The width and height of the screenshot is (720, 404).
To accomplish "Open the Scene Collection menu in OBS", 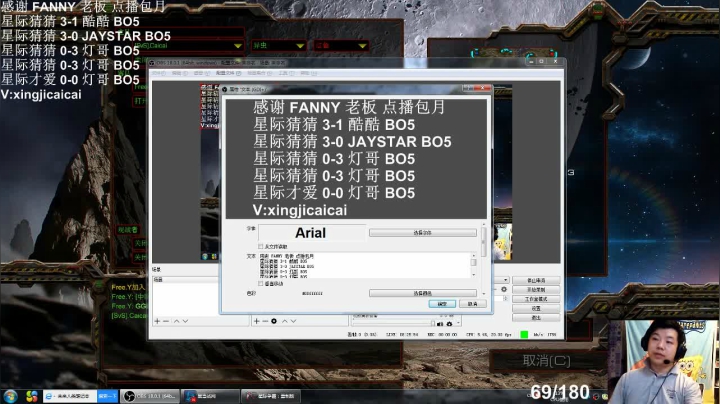I will [259, 73].
